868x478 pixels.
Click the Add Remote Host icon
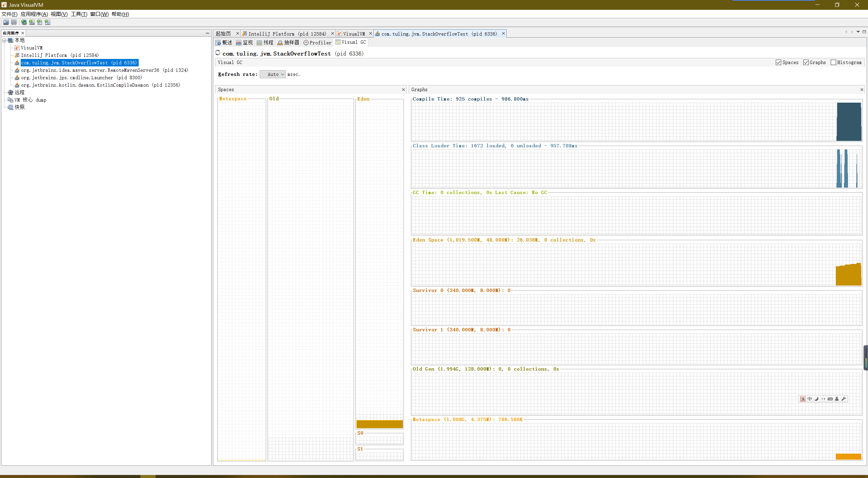pyautogui.click(x=24, y=22)
